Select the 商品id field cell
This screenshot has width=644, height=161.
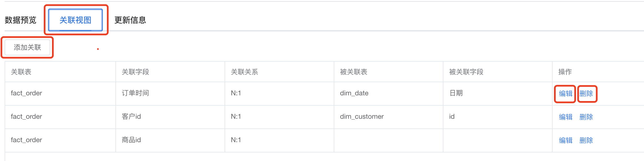coord(170,140)
